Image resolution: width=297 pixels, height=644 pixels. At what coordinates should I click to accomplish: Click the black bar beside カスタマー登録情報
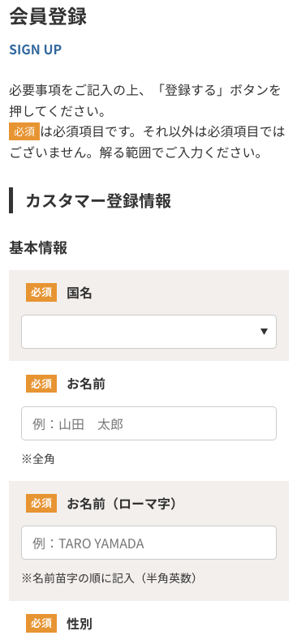tap(11, 200)
